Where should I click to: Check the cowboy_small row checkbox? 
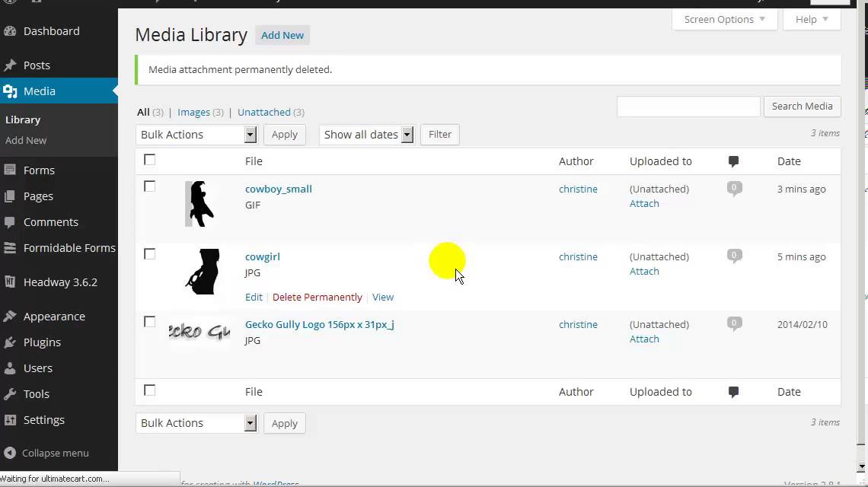point(149,186)
